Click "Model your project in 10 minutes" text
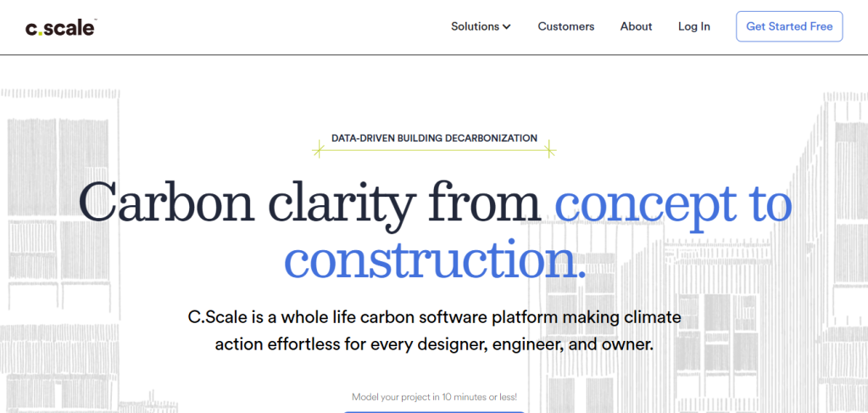 pos(434,397)
